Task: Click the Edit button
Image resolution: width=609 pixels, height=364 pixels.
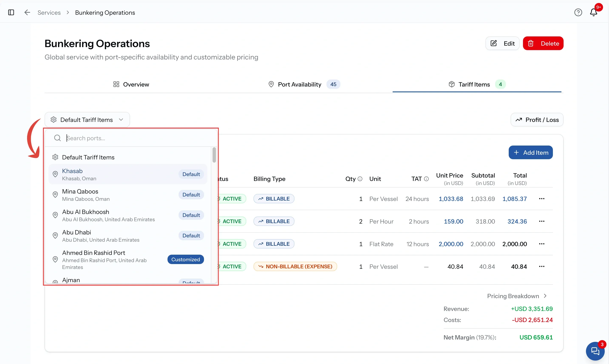Action: coord(503,43)
